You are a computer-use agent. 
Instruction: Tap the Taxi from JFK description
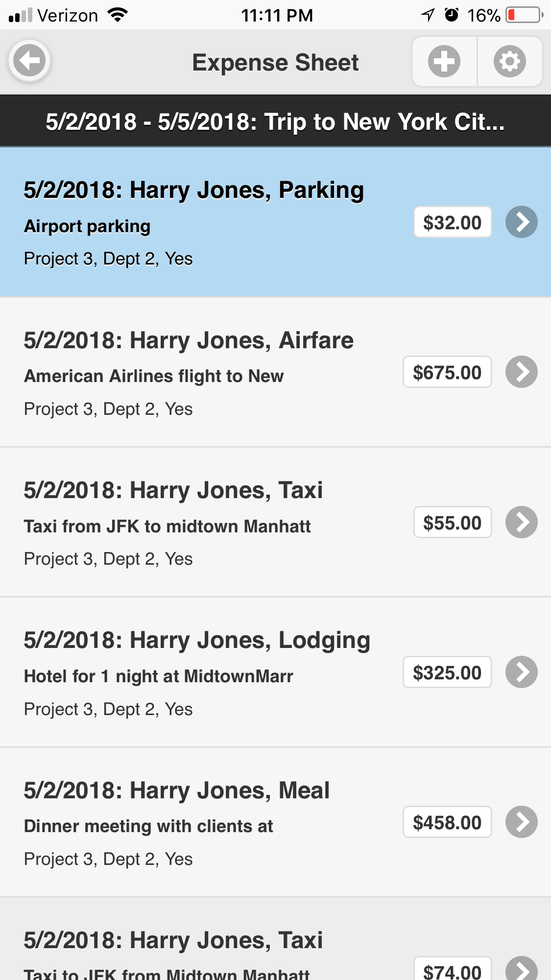(167, 526)
